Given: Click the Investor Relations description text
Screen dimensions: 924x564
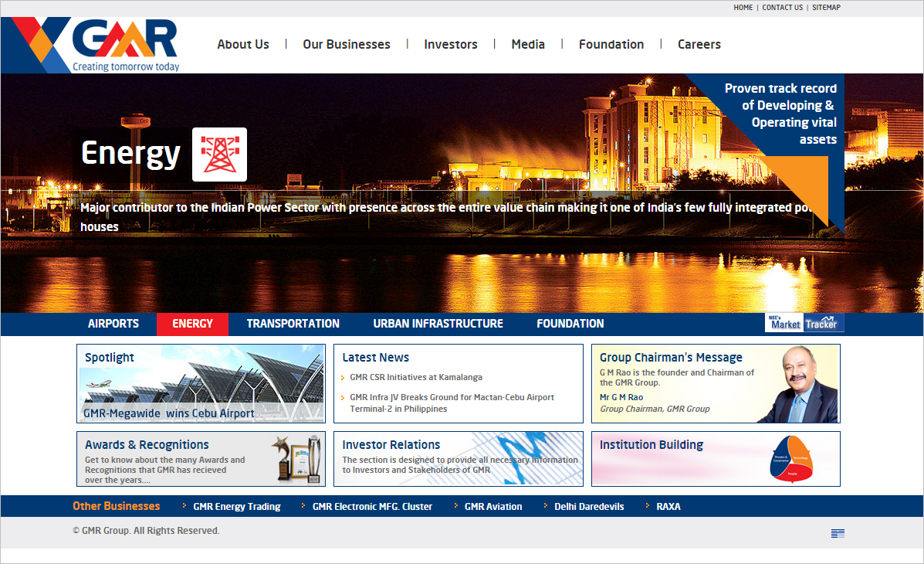Looking at the screenshot, I should [x=459, y=465].
